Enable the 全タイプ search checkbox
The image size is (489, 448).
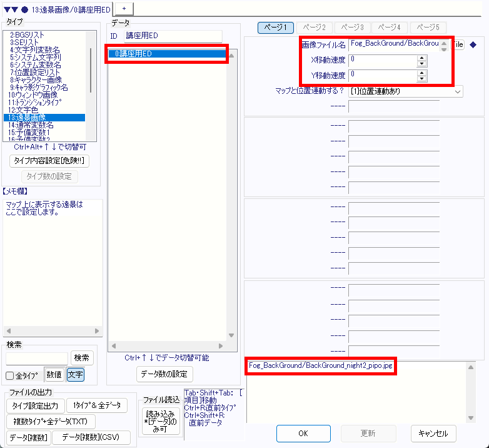click(x=9, y=375)
